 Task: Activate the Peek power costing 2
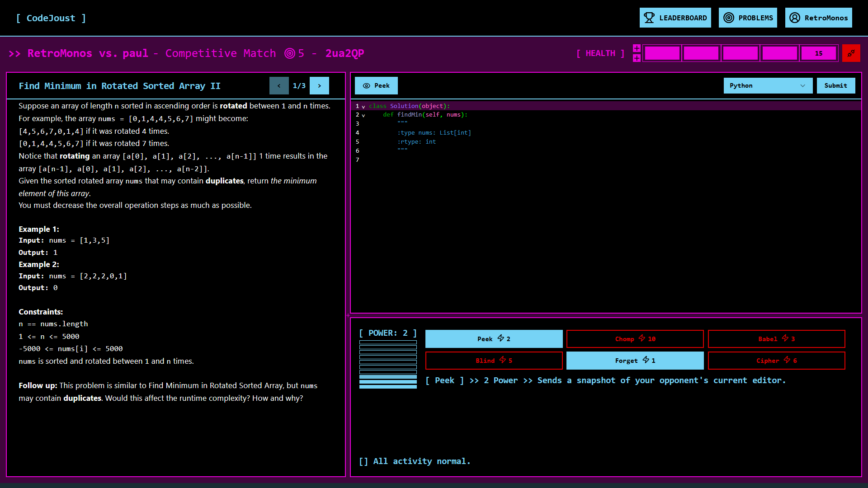(494, 339)
